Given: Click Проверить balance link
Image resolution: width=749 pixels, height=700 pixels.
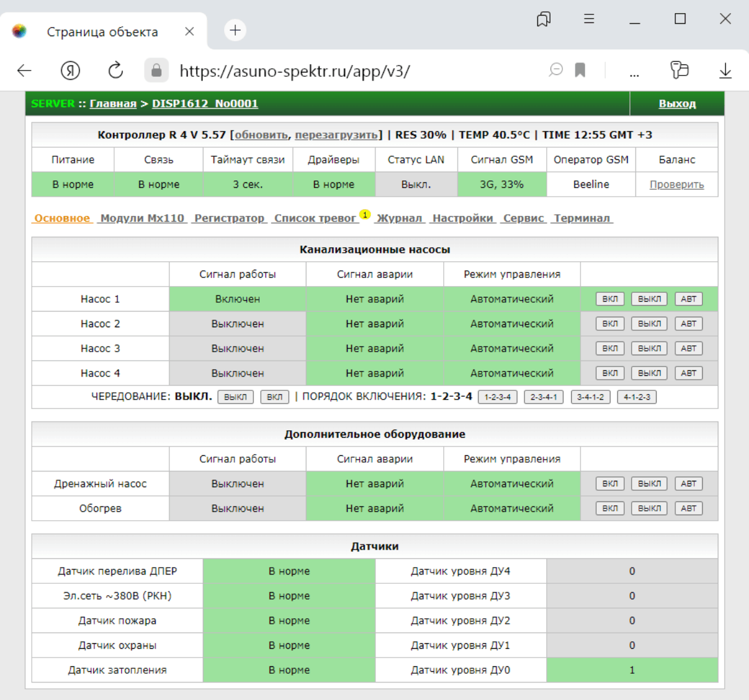Looking at the screenshot, I should point(677,185).
